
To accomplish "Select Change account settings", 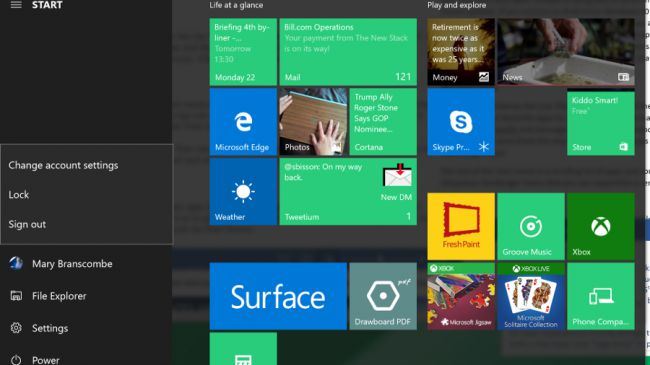I will (x=63, y=165).
